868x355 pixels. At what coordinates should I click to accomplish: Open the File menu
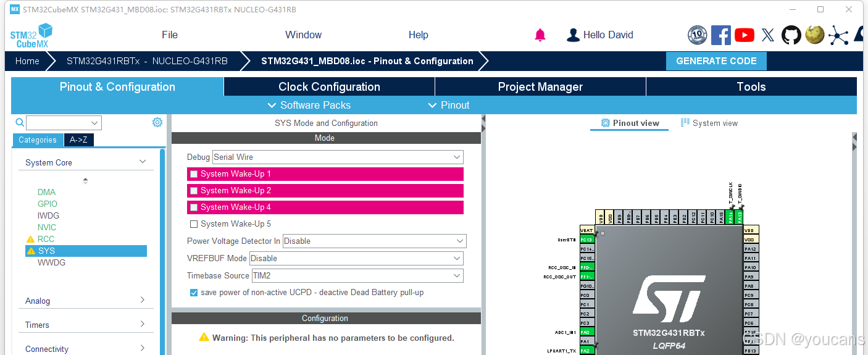point(170,35)
